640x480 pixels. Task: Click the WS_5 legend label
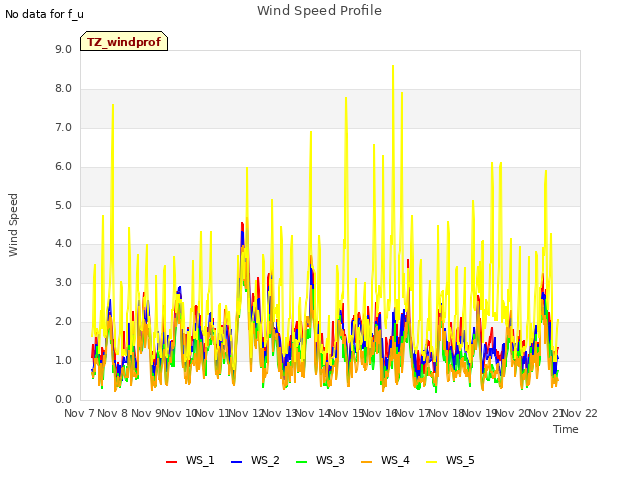pyautogui.click(x=460, y=460)
